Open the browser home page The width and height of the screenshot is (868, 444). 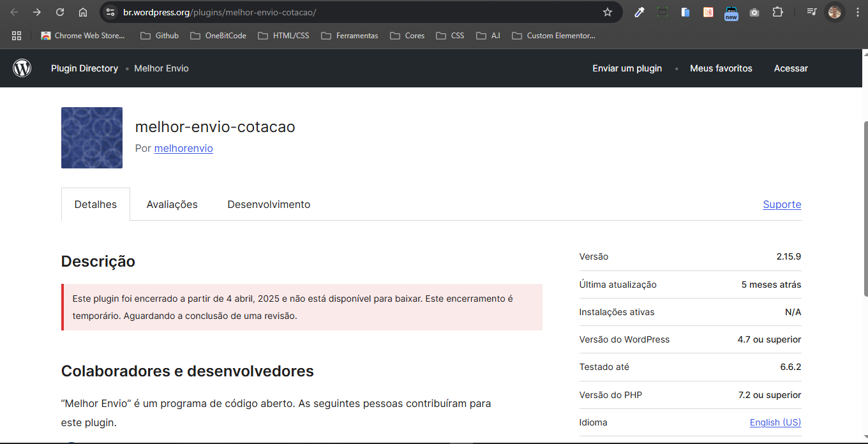pos(83,12)
